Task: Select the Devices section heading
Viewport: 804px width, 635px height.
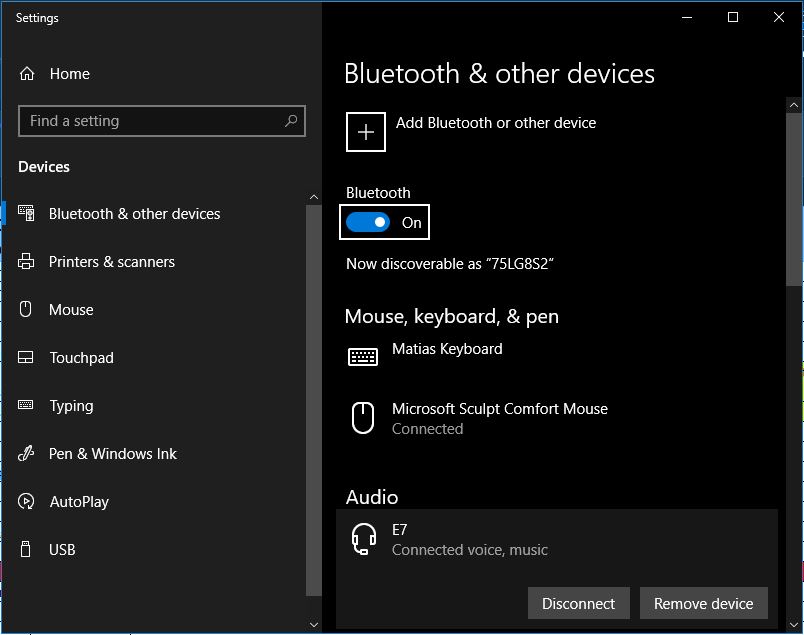Action: pos(42,166)
